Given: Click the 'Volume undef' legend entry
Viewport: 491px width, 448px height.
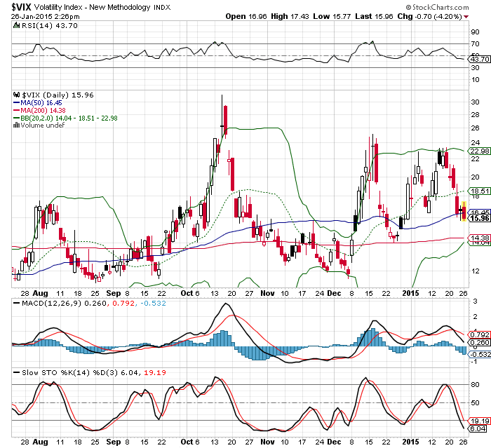Looking at the screenshot, I should point(43,125).
